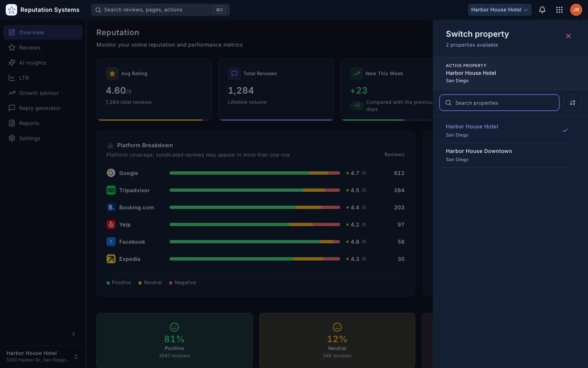
Task: Click the Active Property label in panel
Action: 466,65
